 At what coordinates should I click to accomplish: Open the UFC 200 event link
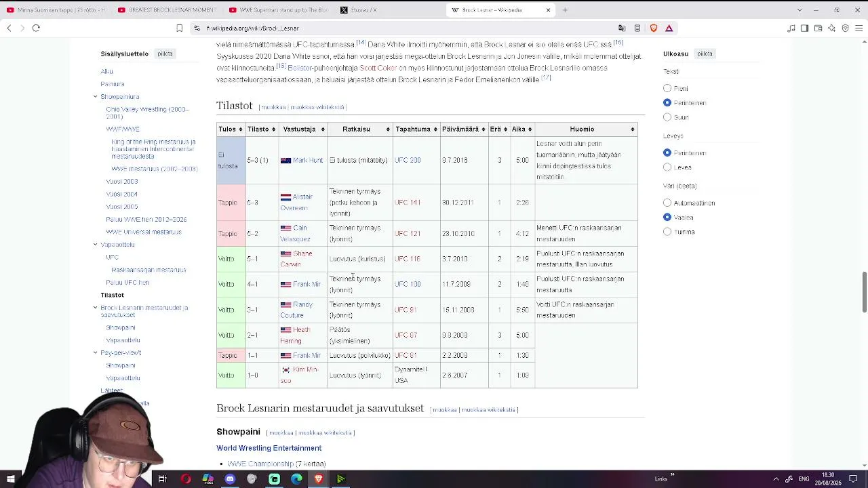click(408, 161)
